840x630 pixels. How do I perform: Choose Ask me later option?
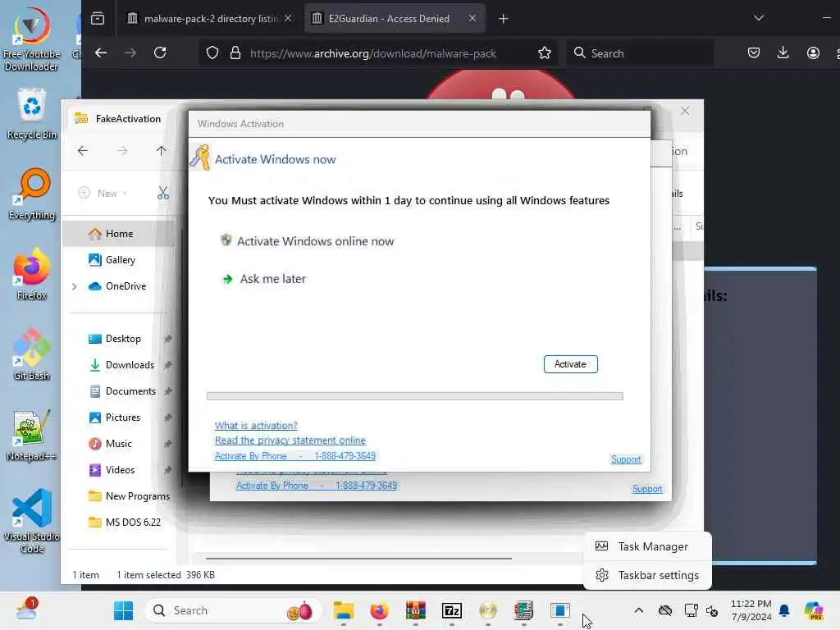tap(263, 279)
